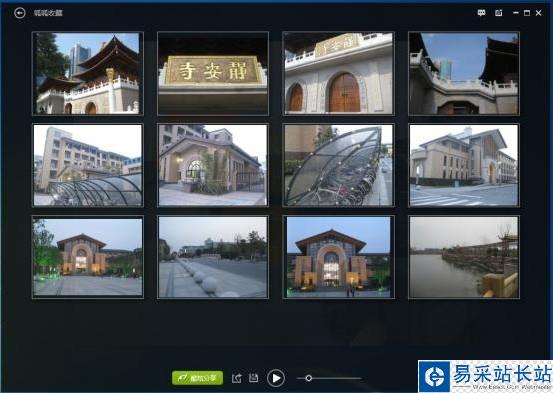This screenshot has height=393, width=553.
Task: Maximize the window
Action: tap(527, 13)
